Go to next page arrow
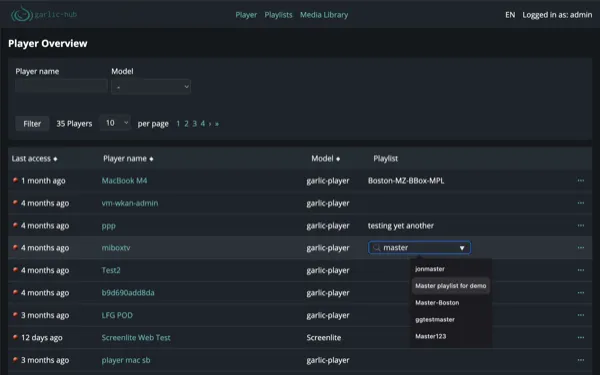The height and width of the screenshot is (375, 600). coord(210,124)
